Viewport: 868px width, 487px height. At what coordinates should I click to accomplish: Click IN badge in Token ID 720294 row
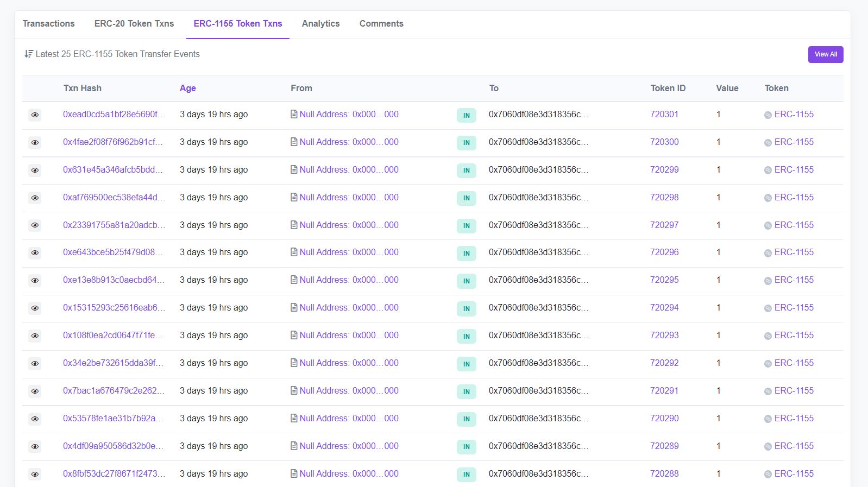pyautogui.click(x=467, y=308)
